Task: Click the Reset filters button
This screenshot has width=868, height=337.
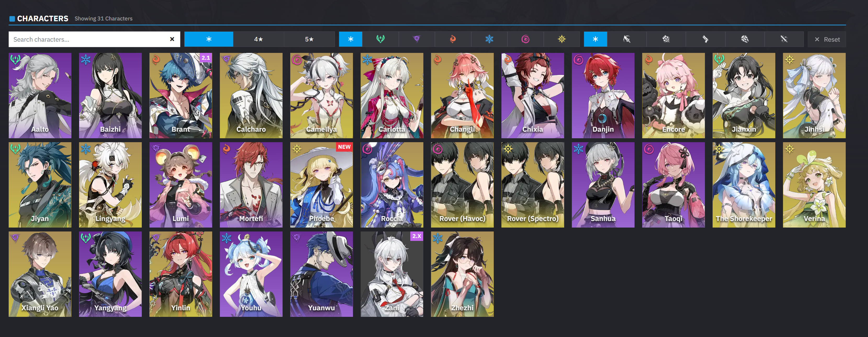Action: point(827,39)
